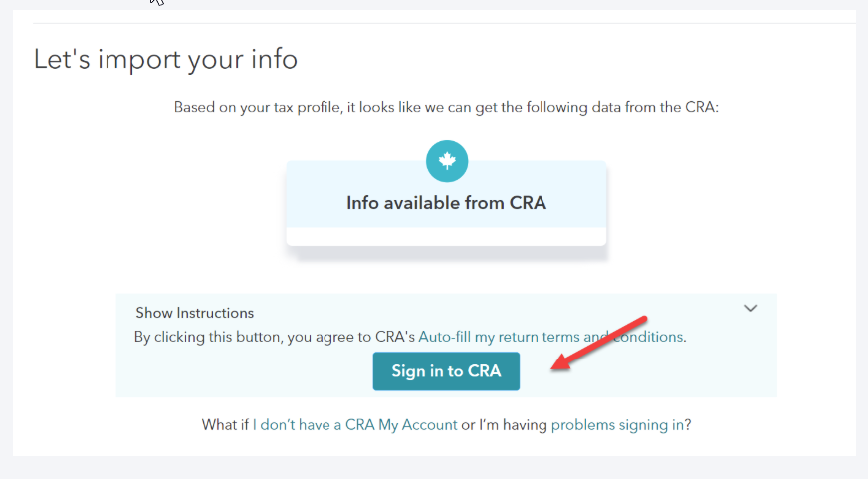Click the red arrow annotation

pyautogui.click(x=600, y=342)
